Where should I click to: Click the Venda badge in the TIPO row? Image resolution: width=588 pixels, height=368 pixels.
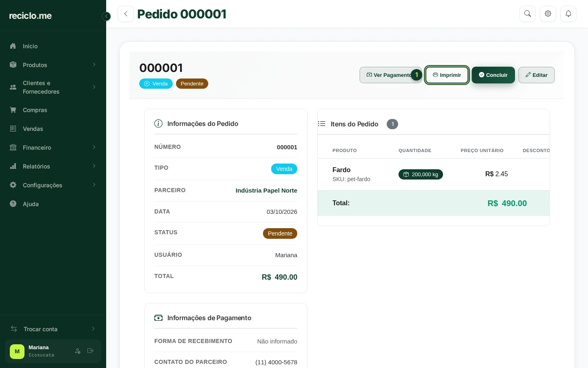[284, 169]
